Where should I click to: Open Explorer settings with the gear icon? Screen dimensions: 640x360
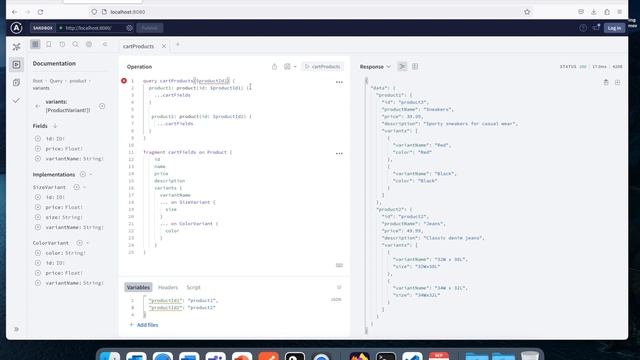[89, 44]
